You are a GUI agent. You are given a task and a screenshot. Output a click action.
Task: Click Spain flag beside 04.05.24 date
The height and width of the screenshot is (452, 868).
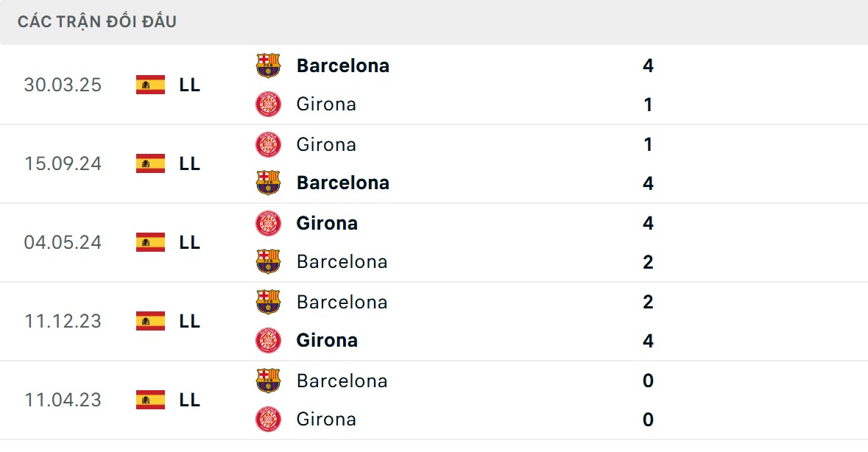point(150,242)
